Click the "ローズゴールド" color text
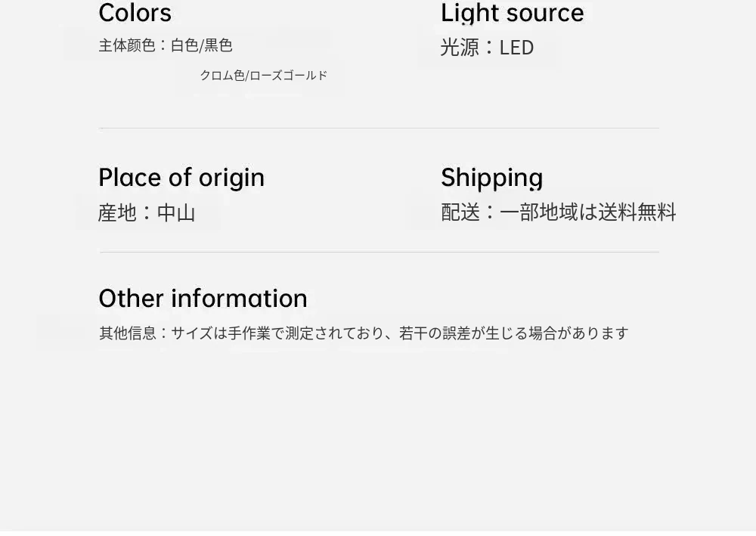756x536 pixels. coord(289,76)
